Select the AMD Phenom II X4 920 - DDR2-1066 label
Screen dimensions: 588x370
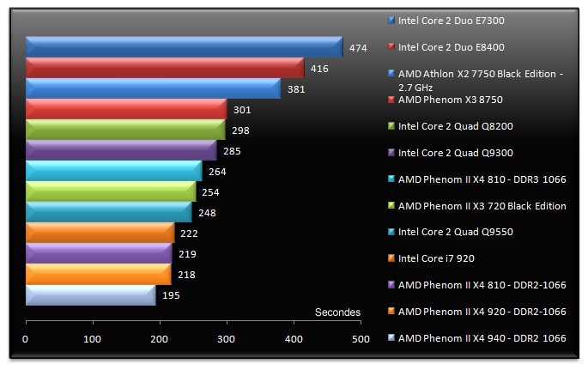482,312
